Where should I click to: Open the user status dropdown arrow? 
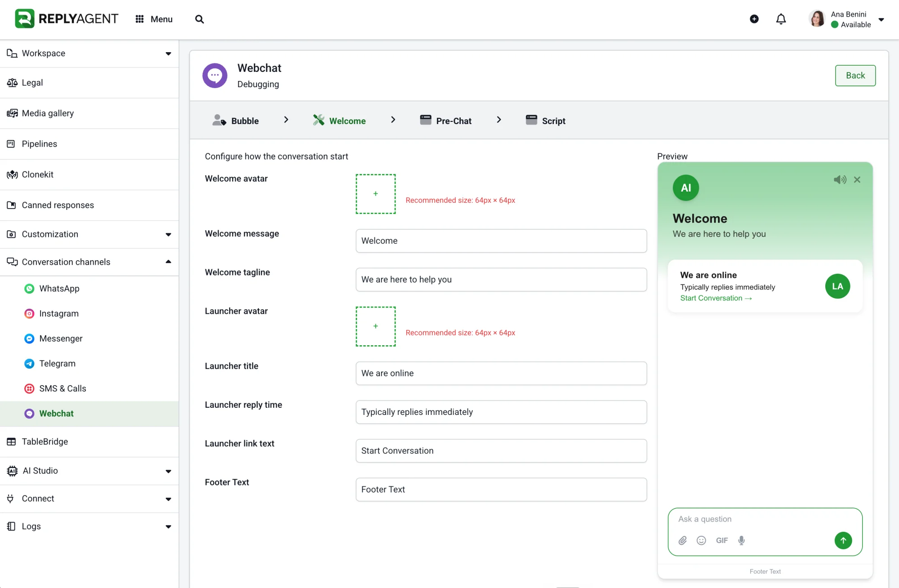(x=881, y=19)
